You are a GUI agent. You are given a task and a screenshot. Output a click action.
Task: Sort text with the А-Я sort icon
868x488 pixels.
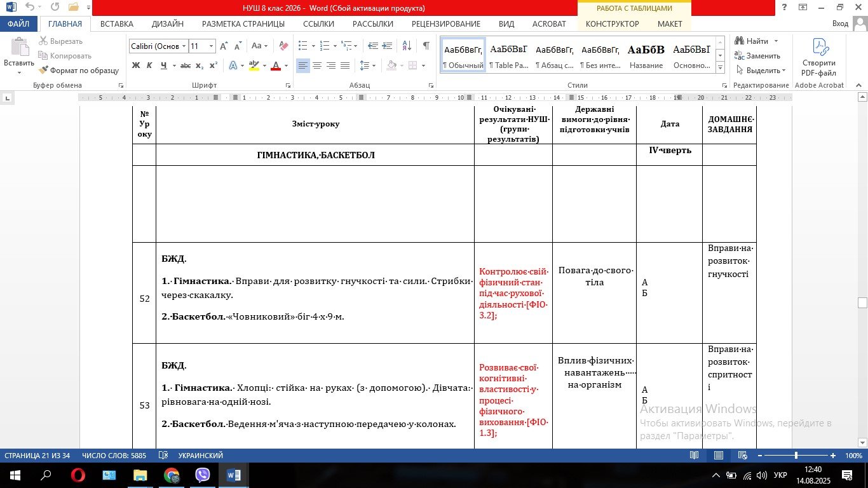click(x=407, y=46)
